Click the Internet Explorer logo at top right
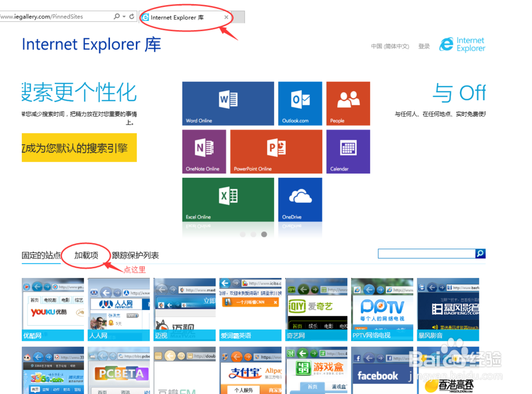Screen dimensions: 532x394 [462, 45]
